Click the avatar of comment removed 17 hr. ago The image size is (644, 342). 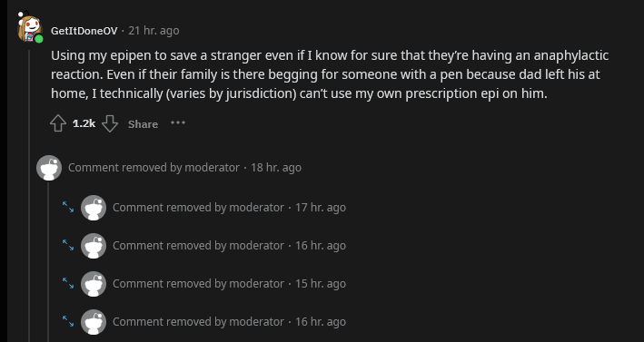(94, 208)
